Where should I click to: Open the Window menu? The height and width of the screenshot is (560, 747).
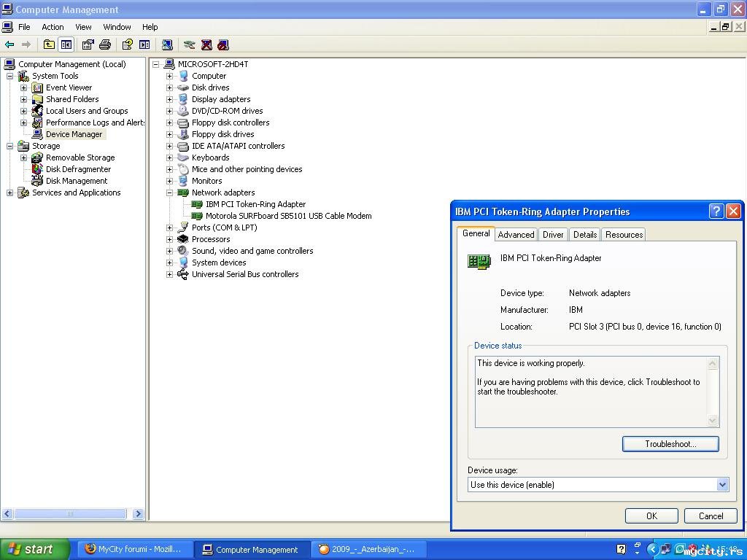[117, 27]
